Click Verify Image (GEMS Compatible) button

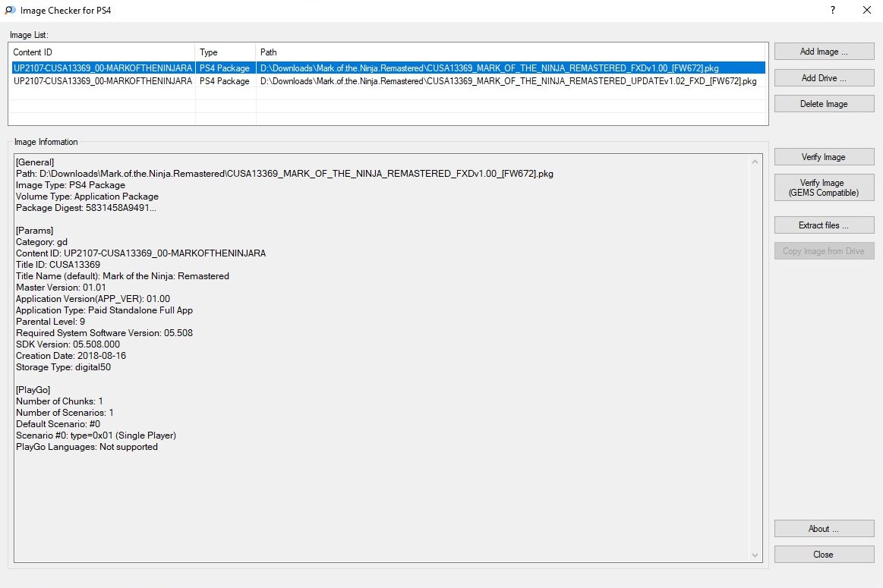click(x=824, y=187)
